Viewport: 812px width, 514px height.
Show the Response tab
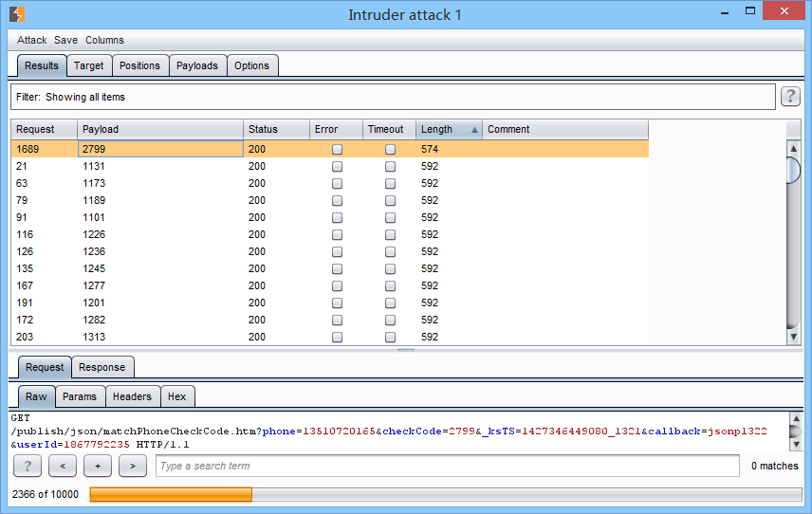[102, 367]
